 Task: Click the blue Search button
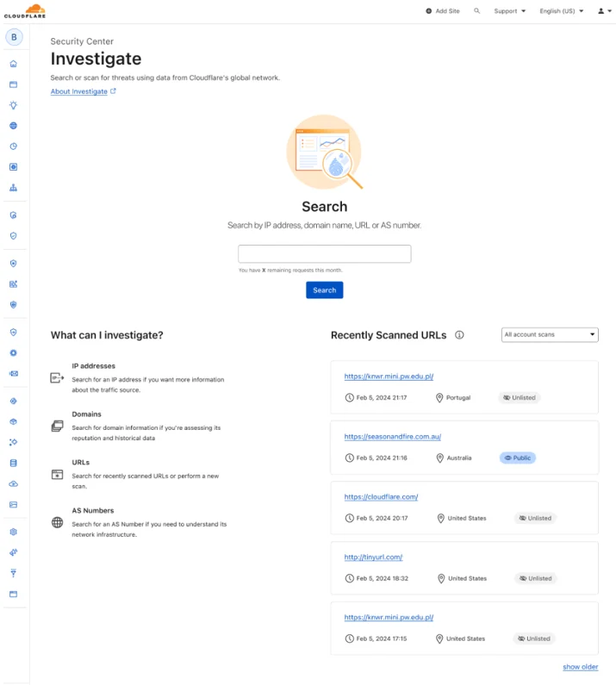[x=324, y=290]
